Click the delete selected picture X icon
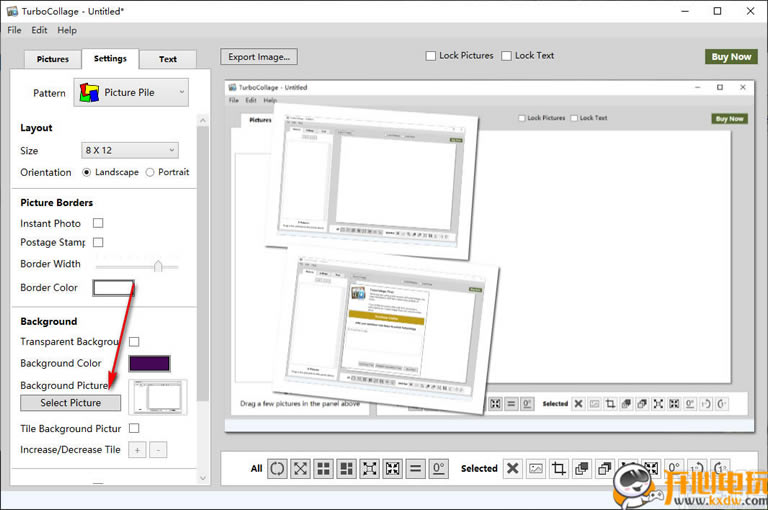768x510 pixels. click(512, 468)
